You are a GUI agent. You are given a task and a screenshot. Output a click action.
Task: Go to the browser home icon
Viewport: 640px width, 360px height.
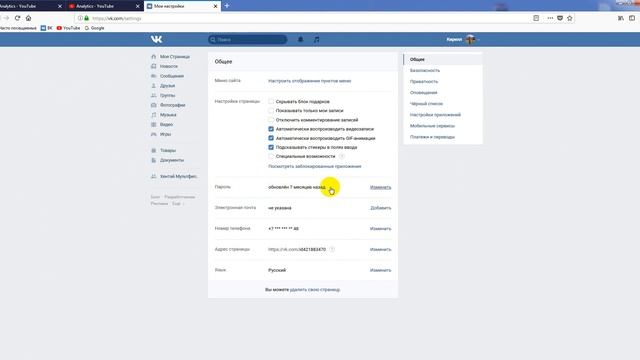(x=29, y=18)
